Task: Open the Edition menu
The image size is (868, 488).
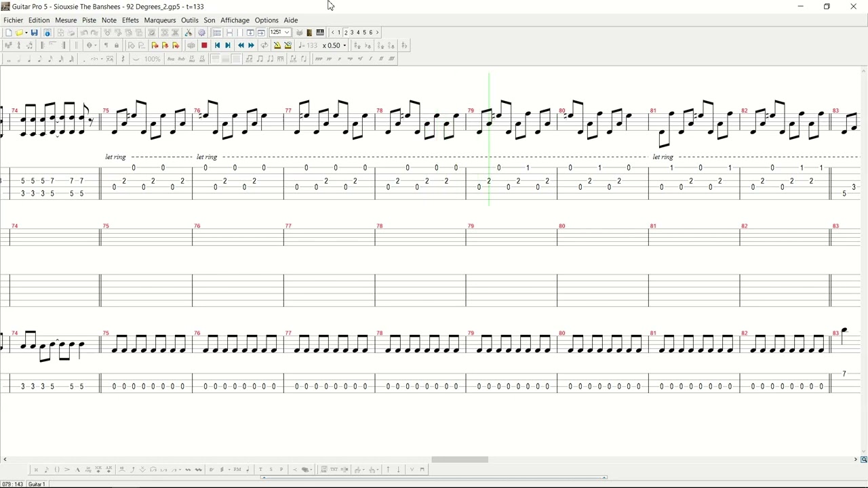Action: click(x=39, y=20)
